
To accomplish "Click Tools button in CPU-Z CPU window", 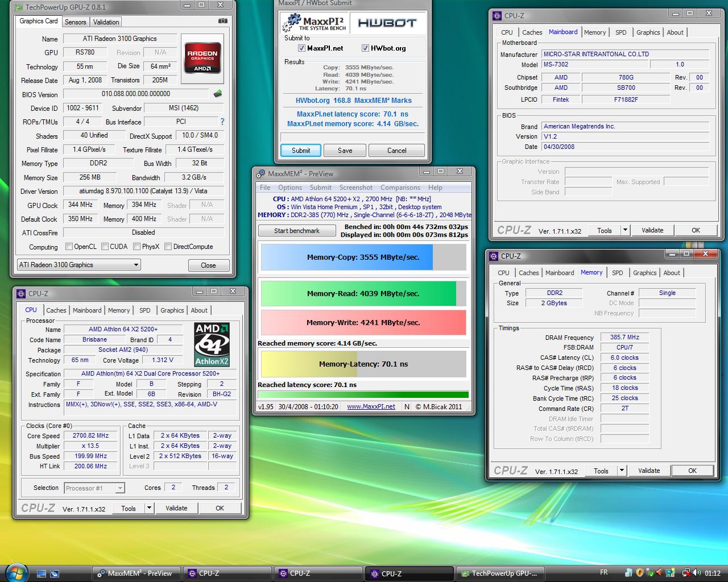I will (129, 508).
